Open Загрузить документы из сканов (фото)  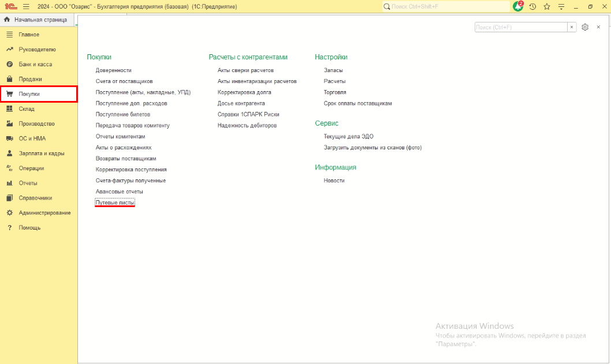372,148
